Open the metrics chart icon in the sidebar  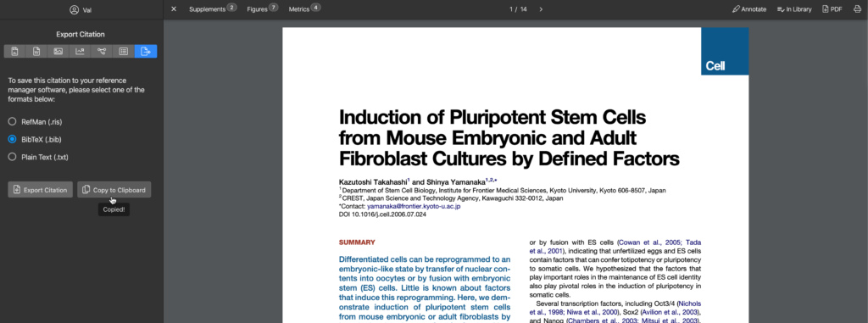coord(80,52)
